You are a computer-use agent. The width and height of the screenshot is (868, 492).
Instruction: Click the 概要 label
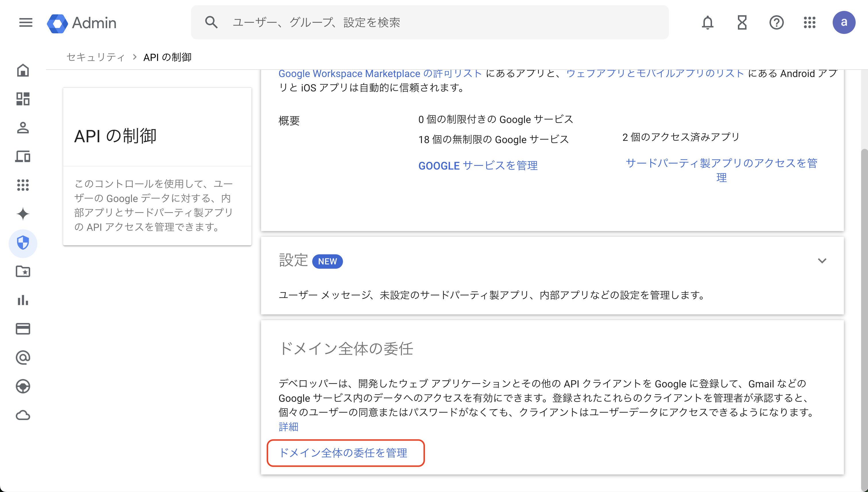tap(289, 121)
